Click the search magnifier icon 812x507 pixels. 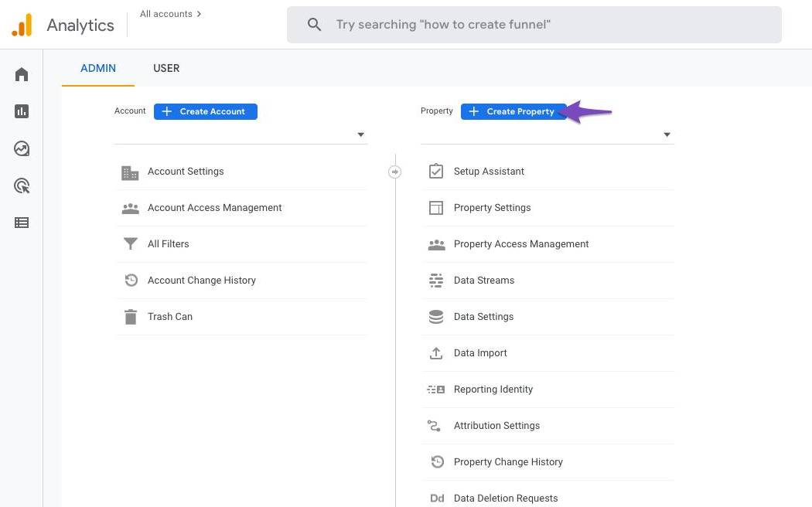coord(314,25)
